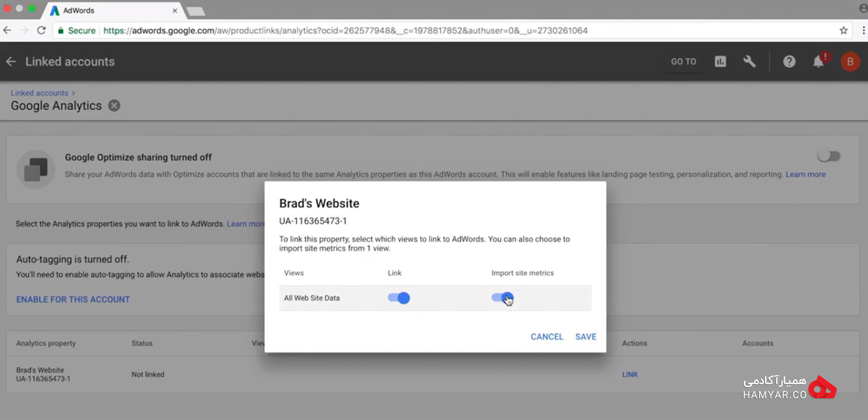Click Brad's Website table row name

pos(40,370)
